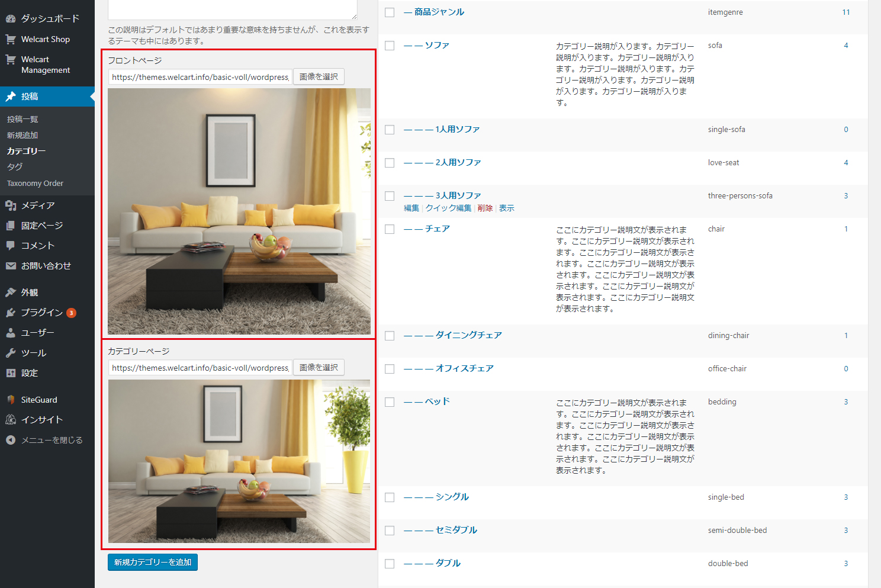Screen dimensions: 881x588
Task: Check the 1人用ソファ row checkbox
Action: (390, 130)
